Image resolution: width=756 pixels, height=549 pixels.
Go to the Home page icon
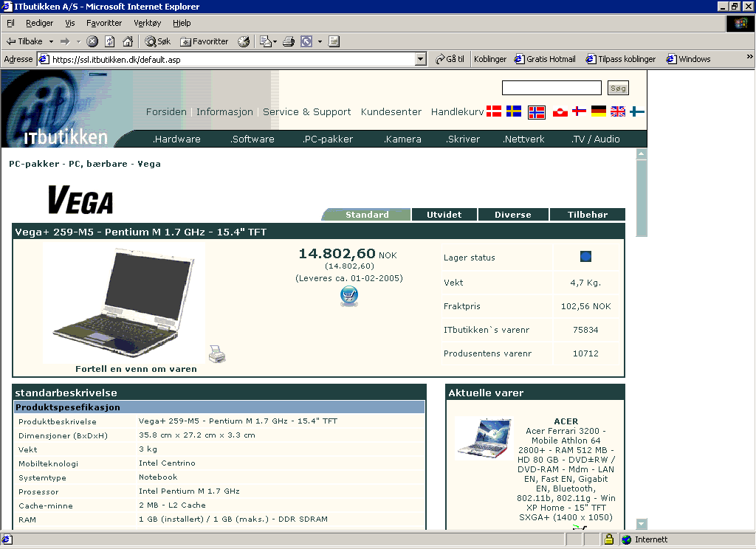[x=128, y=41]
